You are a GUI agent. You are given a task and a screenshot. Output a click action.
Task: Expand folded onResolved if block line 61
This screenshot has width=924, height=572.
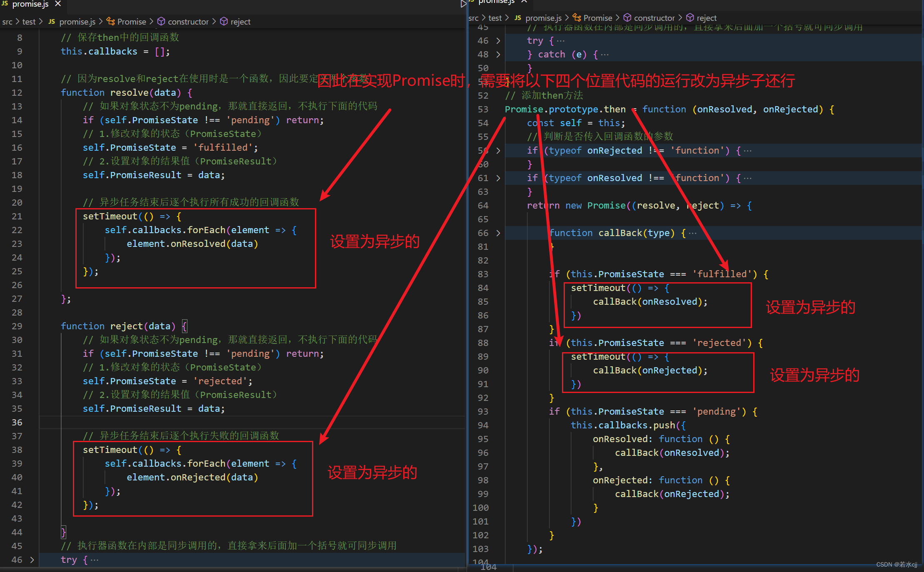(498, 178)
